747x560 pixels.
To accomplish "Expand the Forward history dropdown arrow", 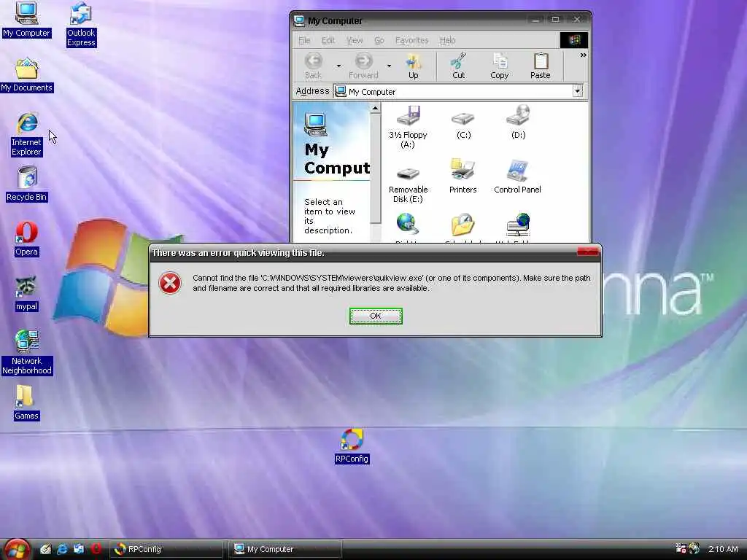I will click(x=389, y=66).
